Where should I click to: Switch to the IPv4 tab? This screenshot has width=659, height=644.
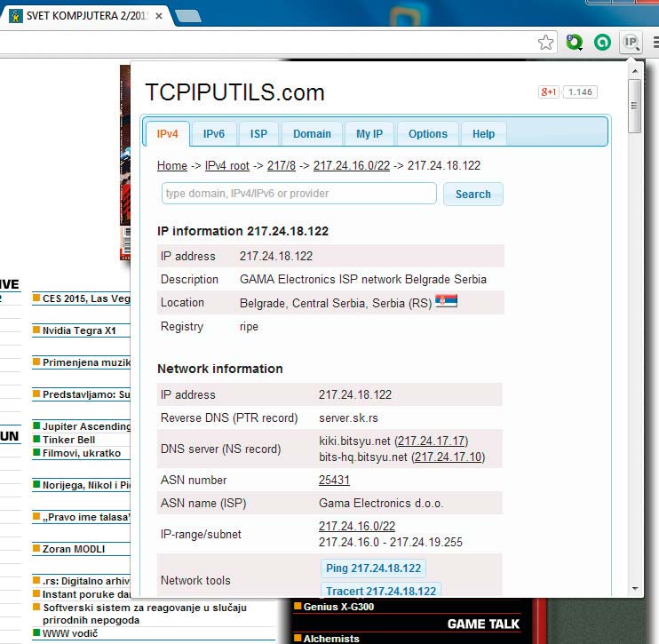pyautogui.click(x=167, y=134)
